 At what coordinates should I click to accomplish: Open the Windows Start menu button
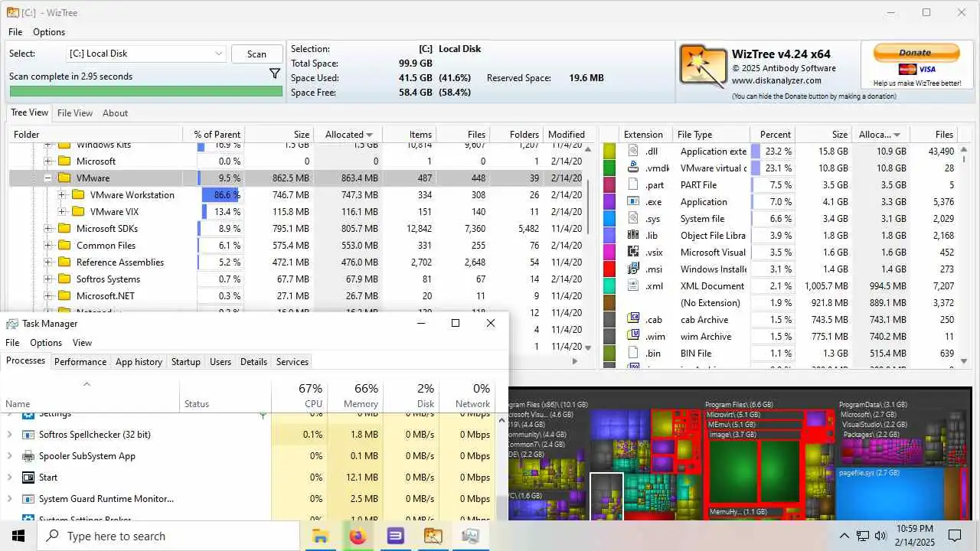click(x=18, y=536)
